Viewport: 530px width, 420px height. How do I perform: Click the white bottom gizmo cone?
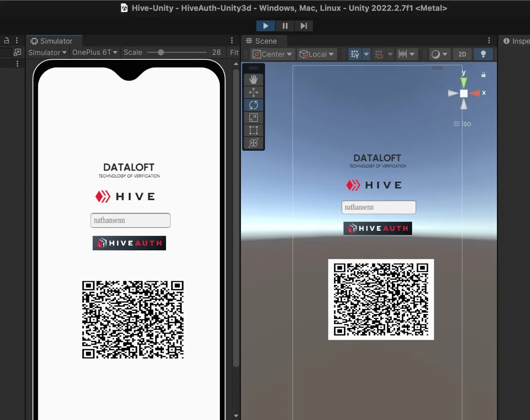[x=464, y=104]
